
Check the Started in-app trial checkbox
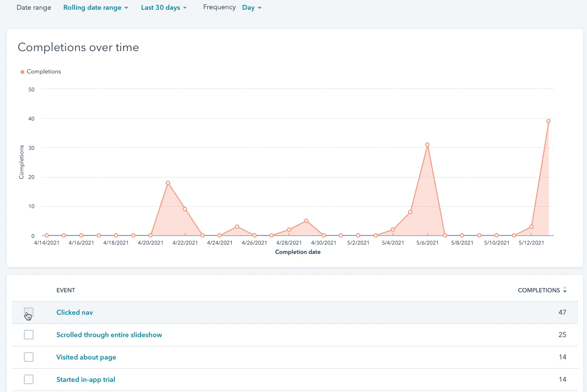click(29, 379)
